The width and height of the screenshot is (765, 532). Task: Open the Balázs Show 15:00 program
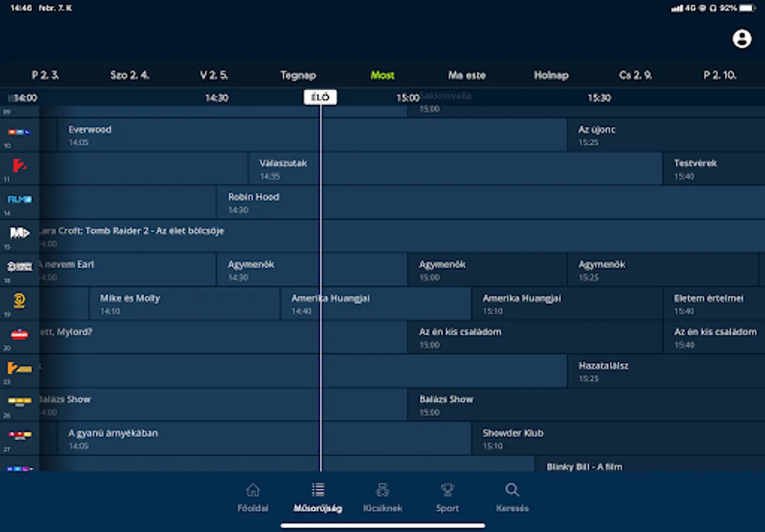tap(586, 404)
